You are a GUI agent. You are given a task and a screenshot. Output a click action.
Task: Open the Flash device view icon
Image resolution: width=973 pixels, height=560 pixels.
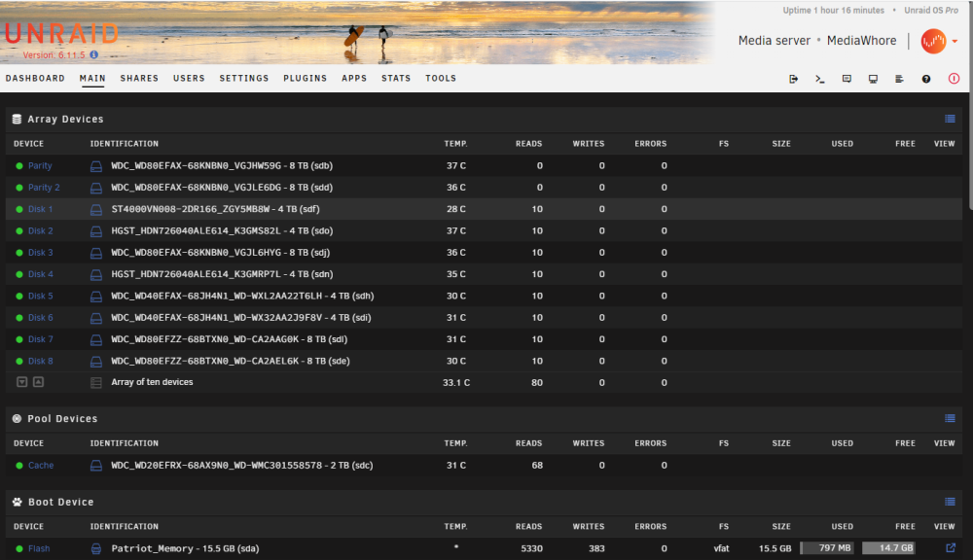[950, 547]
